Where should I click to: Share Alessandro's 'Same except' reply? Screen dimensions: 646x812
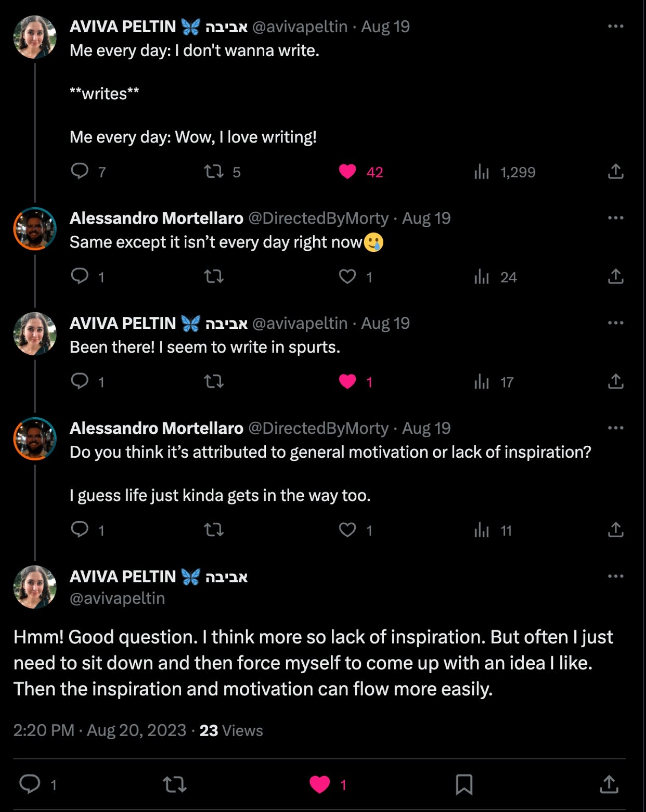[x=615, y=276]
